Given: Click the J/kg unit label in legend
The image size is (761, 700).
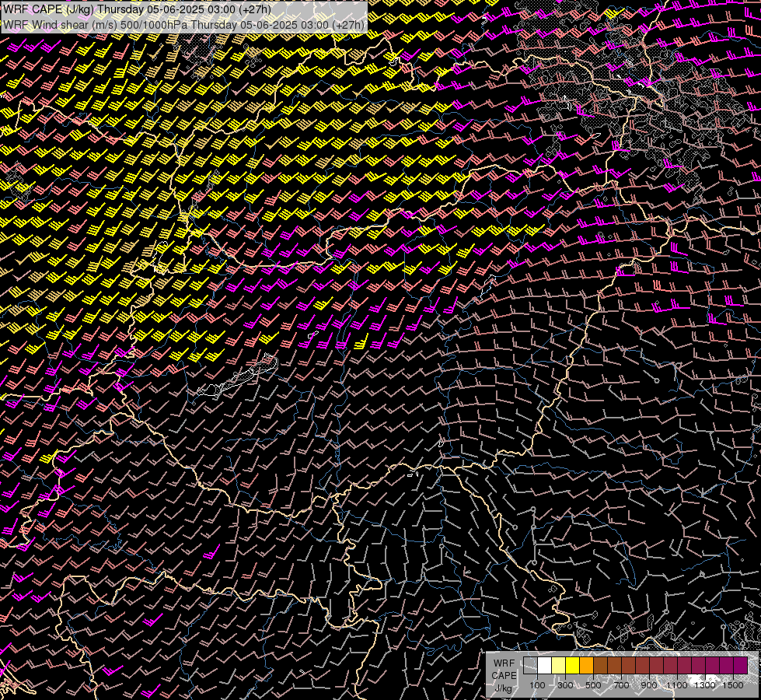Looking at the screenshot, I should click(503, 688).
